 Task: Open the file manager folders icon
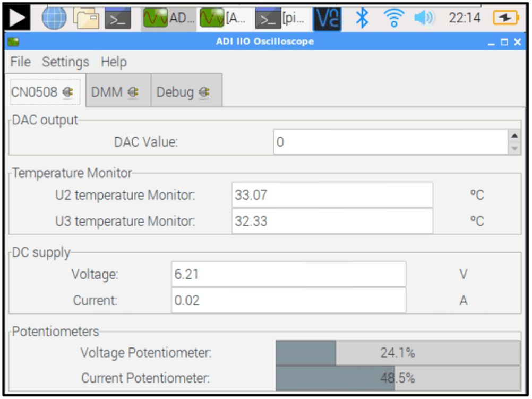pyautogui.click(x=86, y=18)
